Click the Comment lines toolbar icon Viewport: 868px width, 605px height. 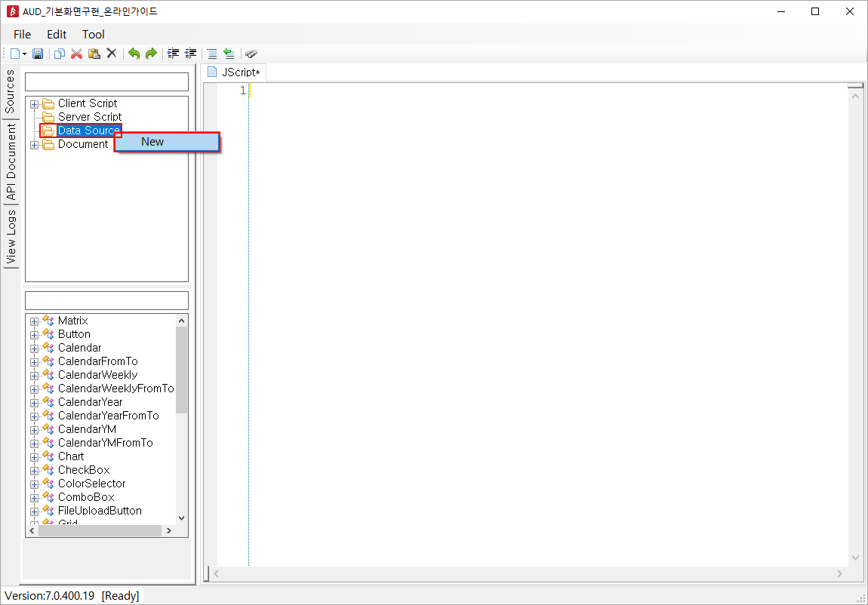point(212,54)
